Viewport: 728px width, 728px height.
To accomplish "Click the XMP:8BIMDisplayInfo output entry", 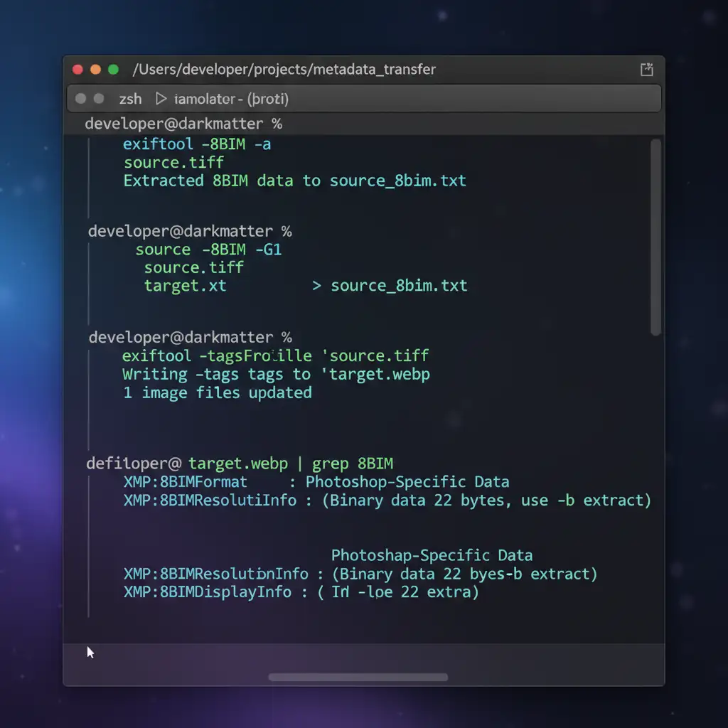I will (x=208, y=591).
